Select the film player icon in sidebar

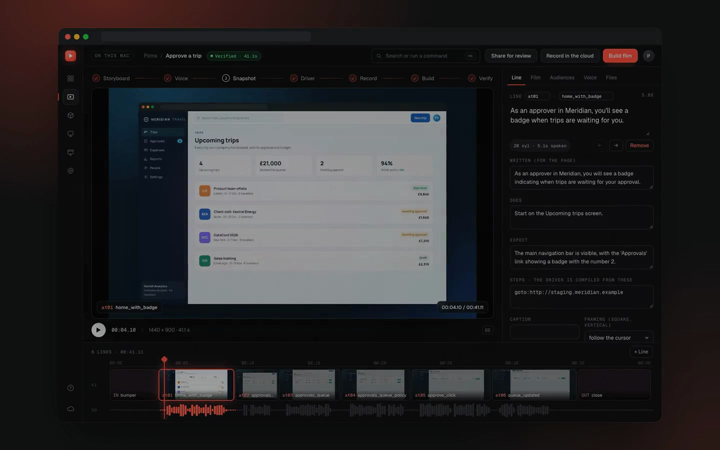click(70, 97)
